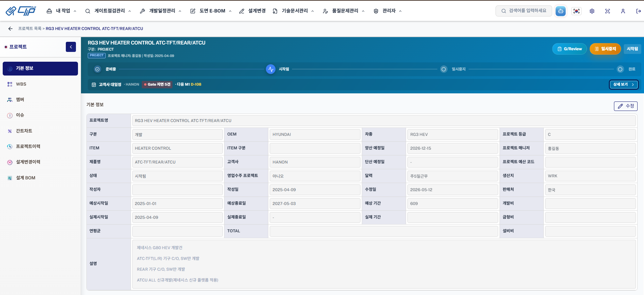Click the 고객사 HANON field

(315, 162)
